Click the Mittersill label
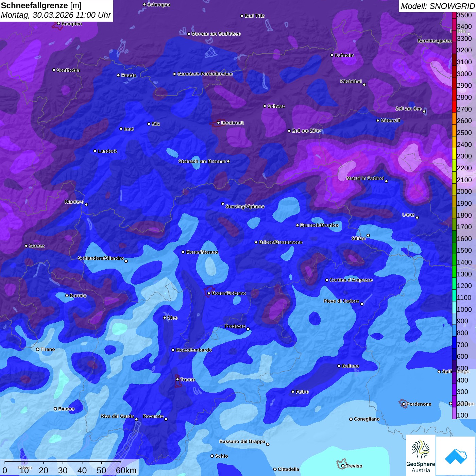476x476 pixels. 390,120
